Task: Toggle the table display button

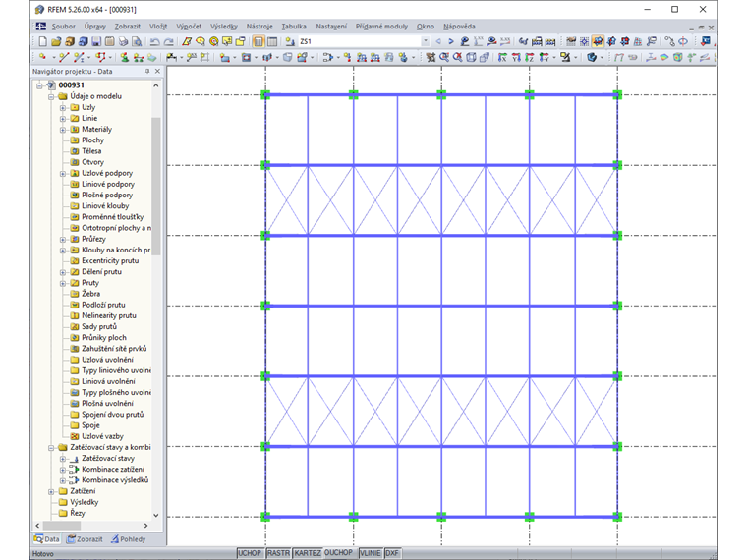Action: pyautogui.click(x=272, y=41)
